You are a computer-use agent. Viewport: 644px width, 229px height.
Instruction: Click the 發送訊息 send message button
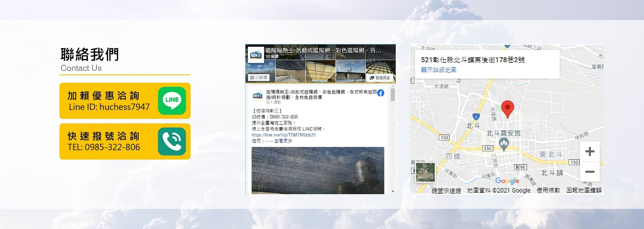pos(380,78)
